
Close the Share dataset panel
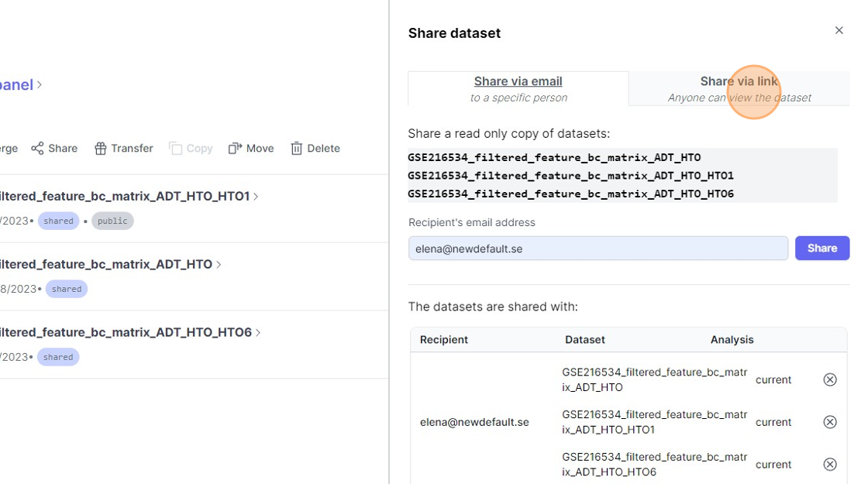pyautogui.click(x=839, y=31)
